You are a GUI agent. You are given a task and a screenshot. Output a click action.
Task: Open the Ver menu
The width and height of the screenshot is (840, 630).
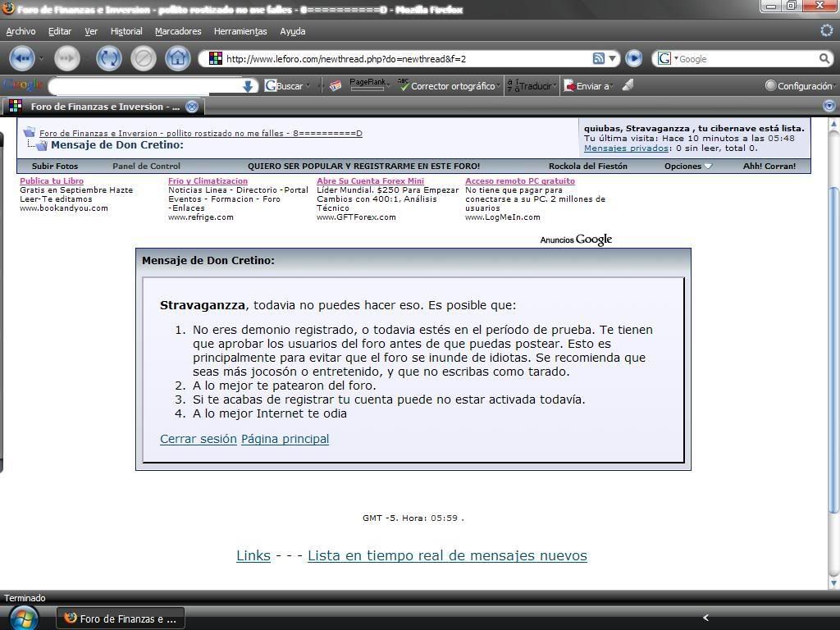pos(91,31)
